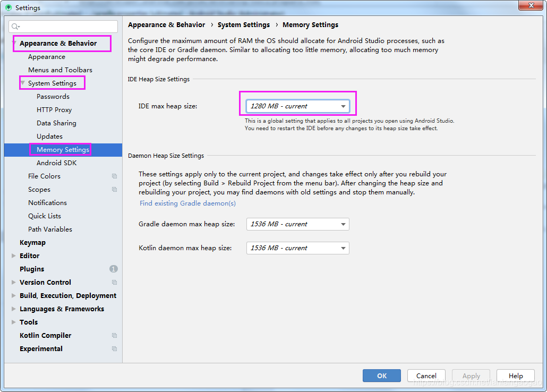
Task: Collapse the System Settings tree node
Action: click(23, 83)
